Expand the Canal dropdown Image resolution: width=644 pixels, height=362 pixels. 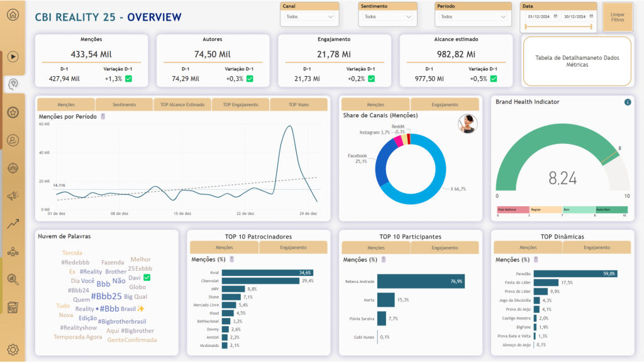(x=309, y=17)
